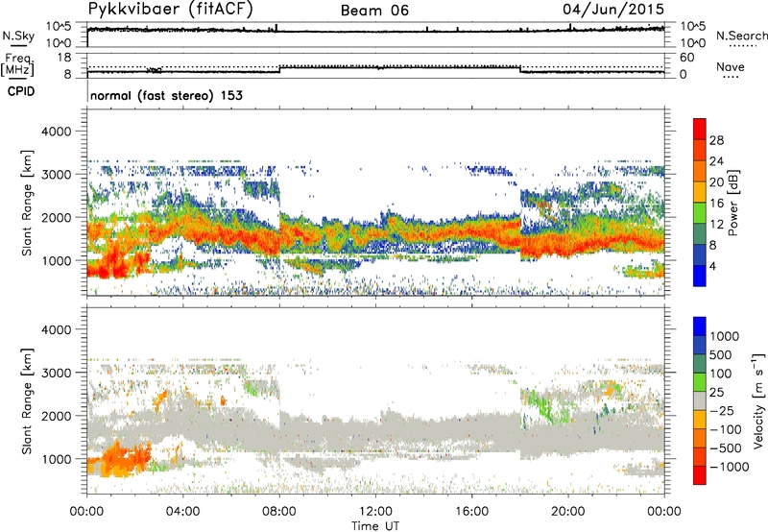Viewport: 768px width, 532px height.
Task: Click the 'Nave' legend label
Action: 730,66
